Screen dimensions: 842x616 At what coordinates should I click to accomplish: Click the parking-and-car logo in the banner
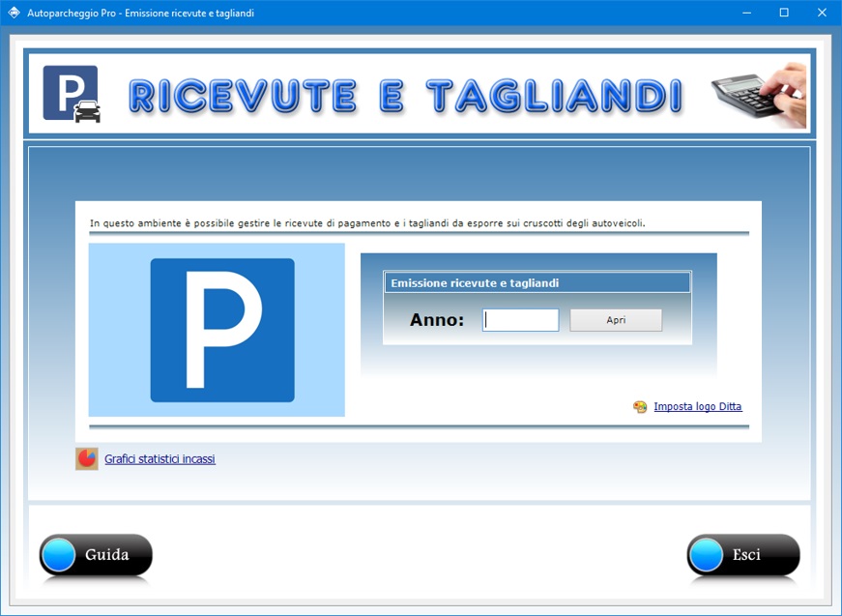tap(72, 94)
